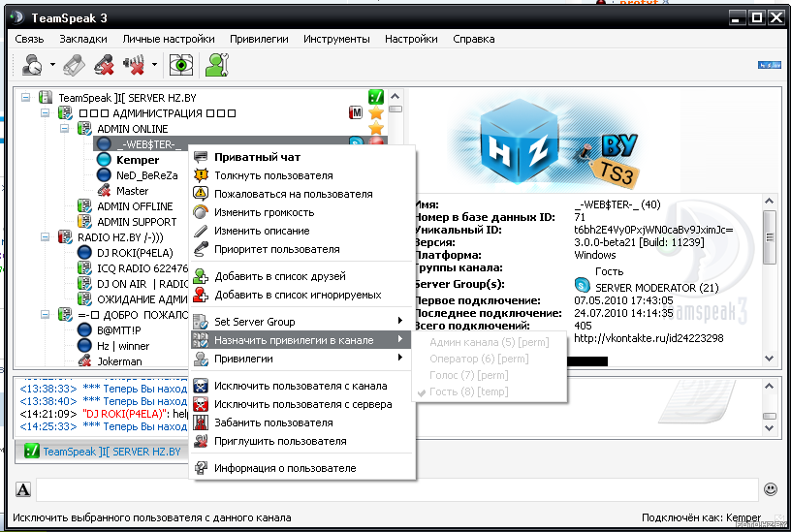The width and height of the screenshot is (791, 532).
Task: Collapse the АДМИНИСТРАЦИЯ channel tree node
Action: [x=45, y=113]
